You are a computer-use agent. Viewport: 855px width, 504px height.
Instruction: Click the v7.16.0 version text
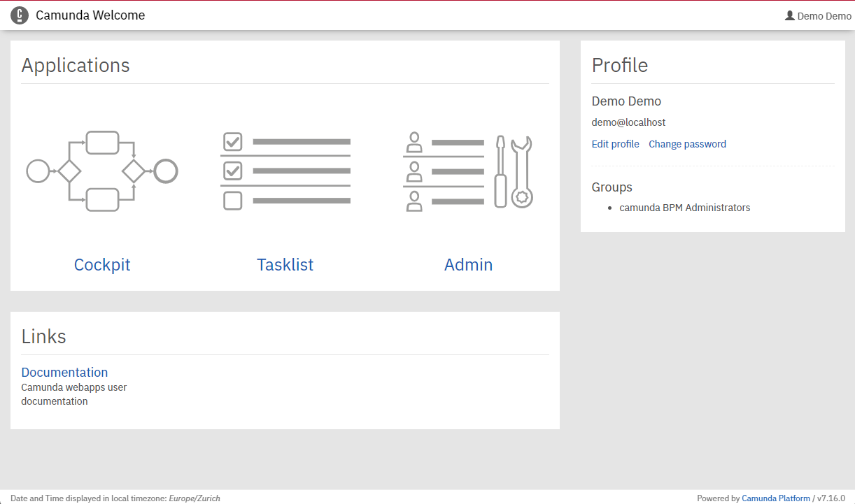[831, 498]
